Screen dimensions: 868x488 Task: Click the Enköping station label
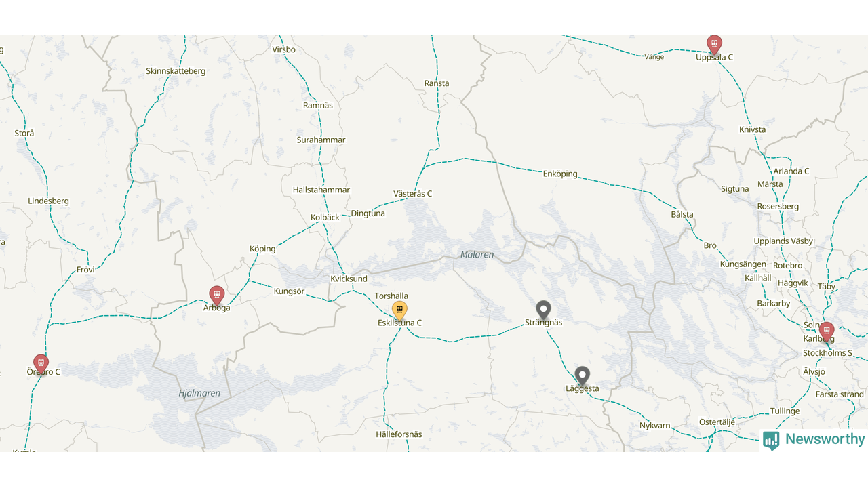click(x=560, y=174)
